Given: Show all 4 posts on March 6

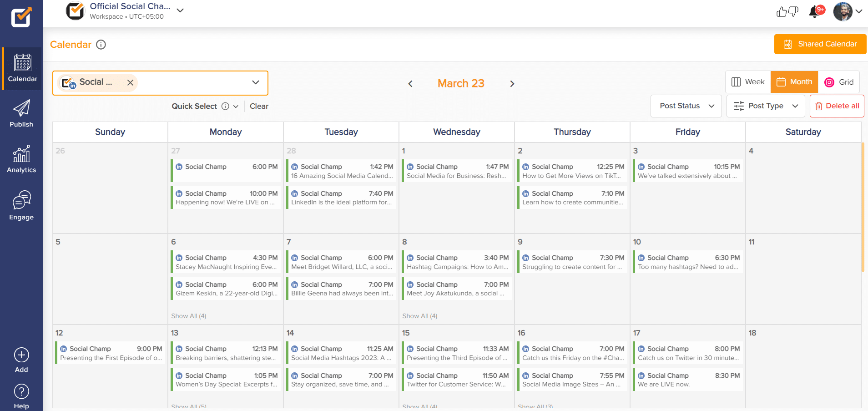Looking at the screenshot, I should tap(189, 316).
